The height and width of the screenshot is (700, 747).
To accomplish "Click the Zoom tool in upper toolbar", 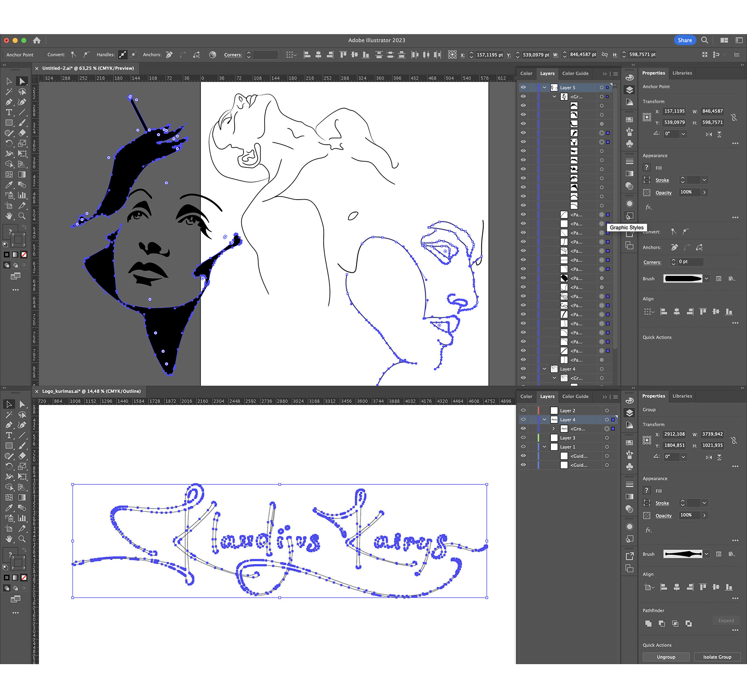I will tap(22, 216).
